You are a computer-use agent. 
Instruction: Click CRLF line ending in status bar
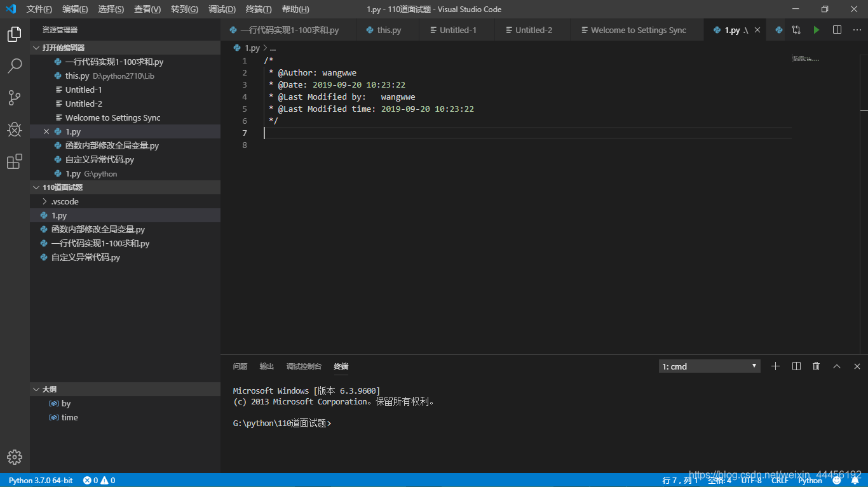[780, 481]
